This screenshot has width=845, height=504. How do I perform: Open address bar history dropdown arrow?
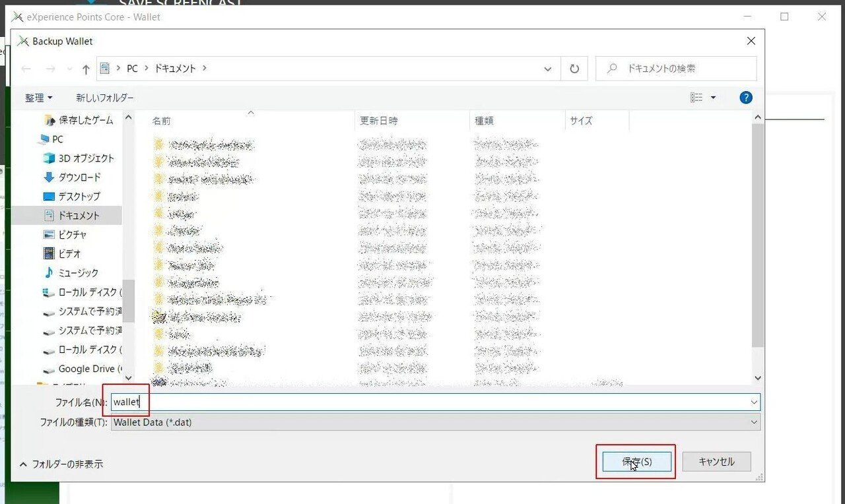point(548,69)
